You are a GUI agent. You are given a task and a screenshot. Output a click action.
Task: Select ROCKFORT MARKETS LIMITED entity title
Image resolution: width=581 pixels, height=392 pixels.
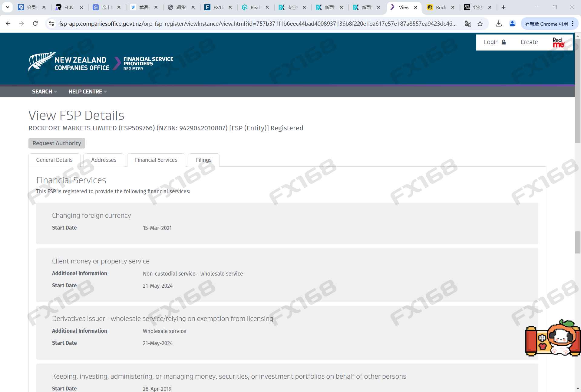click(166, 128)
